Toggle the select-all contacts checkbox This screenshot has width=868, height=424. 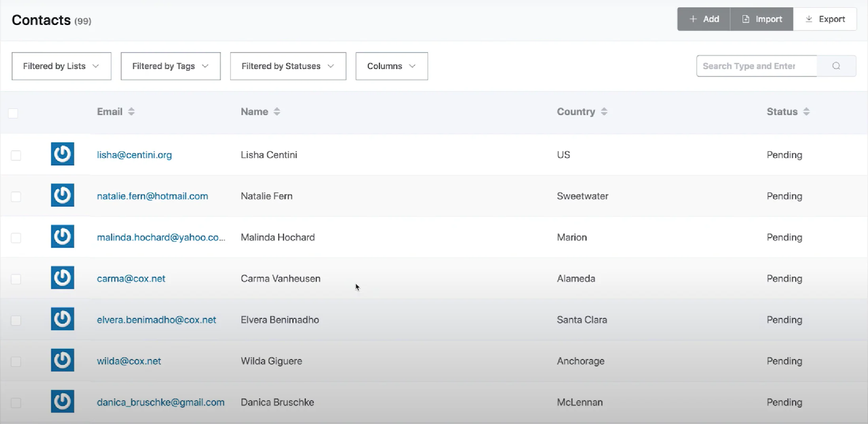point(13,113)
